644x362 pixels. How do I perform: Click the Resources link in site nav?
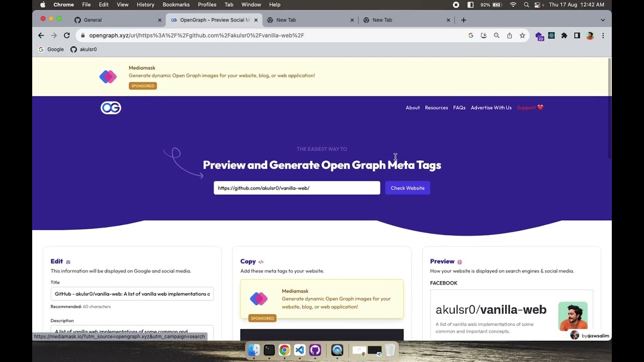[x=436, y=108]
